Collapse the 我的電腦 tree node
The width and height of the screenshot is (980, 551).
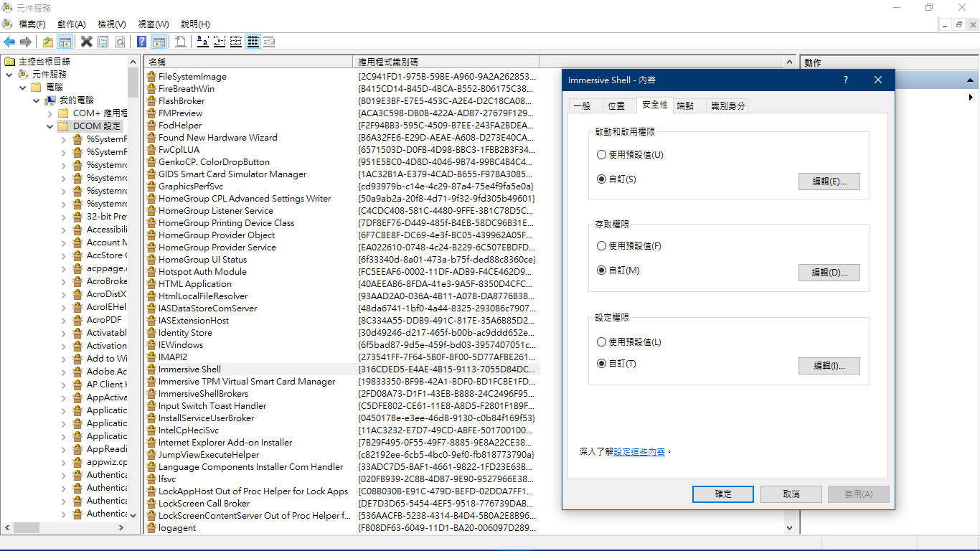(x=36, y=100)
